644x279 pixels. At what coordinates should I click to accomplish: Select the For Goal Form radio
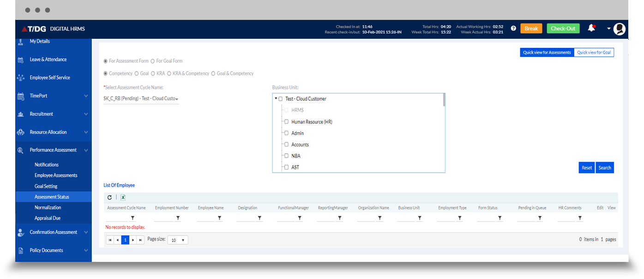(153, 61)
